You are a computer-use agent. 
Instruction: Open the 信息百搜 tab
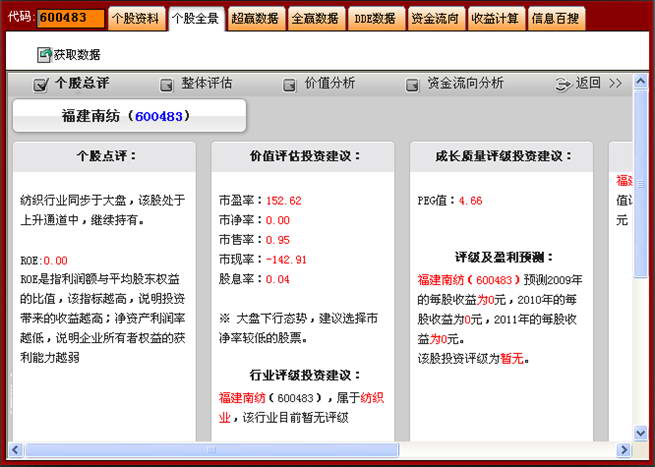pyautogui.click(x=556, y=19)
